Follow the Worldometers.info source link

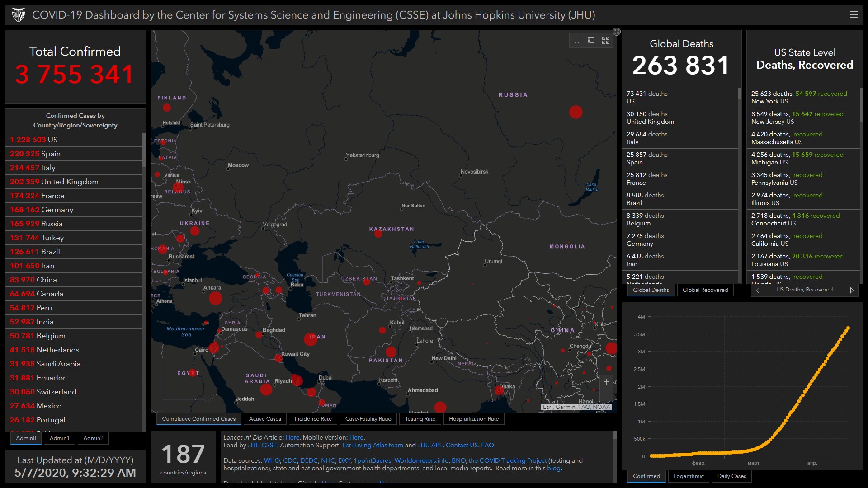(421, 460)
